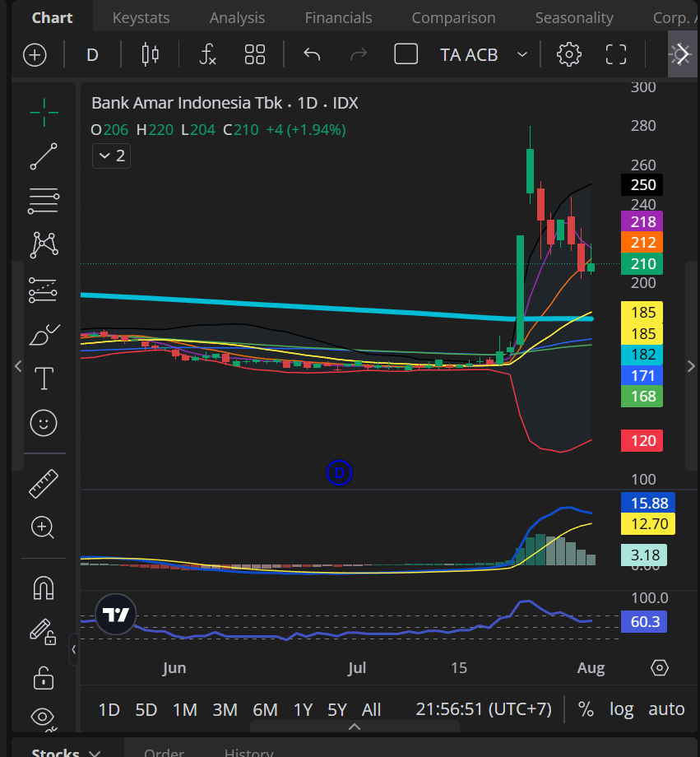Open chart settings gear

click(x=569, y=54)
